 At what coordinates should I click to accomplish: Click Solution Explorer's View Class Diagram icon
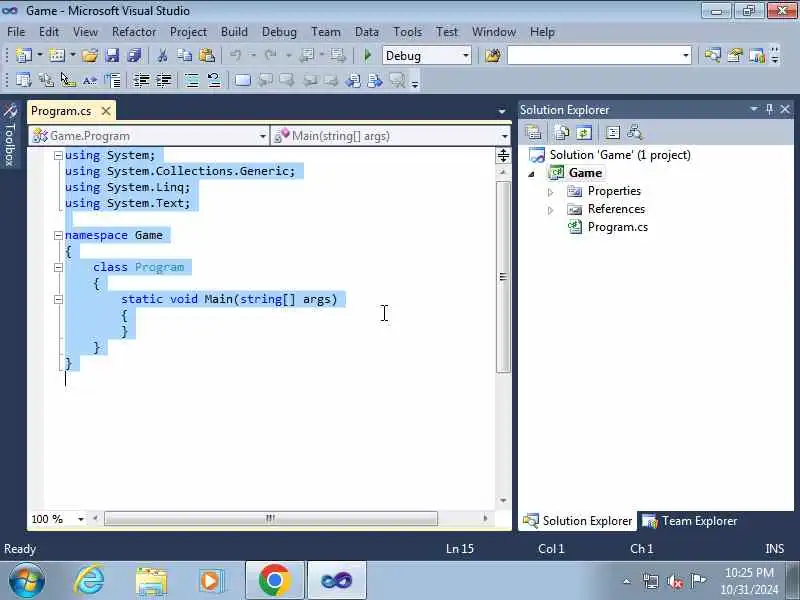[635, 133]
